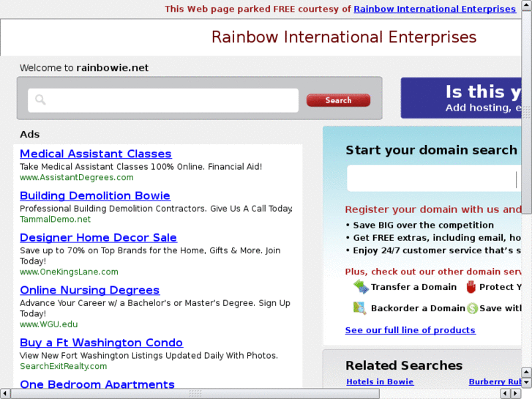Open the Buy a Ft Washington Condo ad
Image resolution: width=532 pixels, height=399 pixels.
pos(101,343)
